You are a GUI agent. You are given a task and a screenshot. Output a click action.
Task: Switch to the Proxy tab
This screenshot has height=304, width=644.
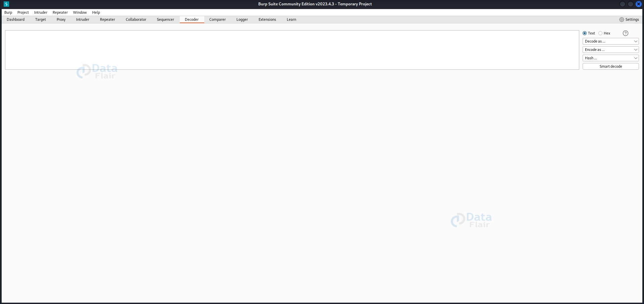(x=61, y=19)
